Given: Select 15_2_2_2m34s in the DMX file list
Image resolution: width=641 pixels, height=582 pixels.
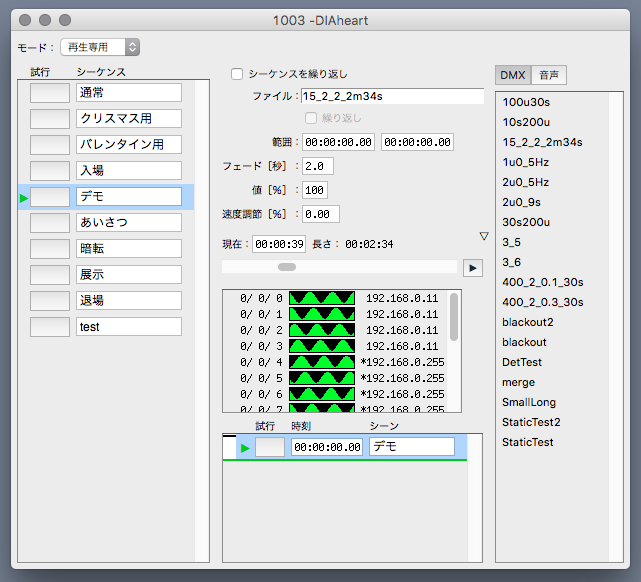Looking at the screenshot, I should click(542, 142).
